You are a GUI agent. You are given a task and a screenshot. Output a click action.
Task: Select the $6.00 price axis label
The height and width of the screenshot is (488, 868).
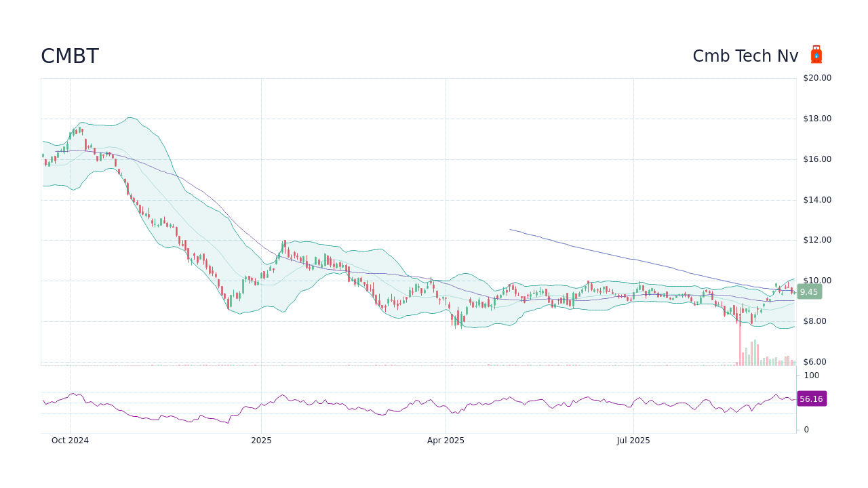coord(816,361)
